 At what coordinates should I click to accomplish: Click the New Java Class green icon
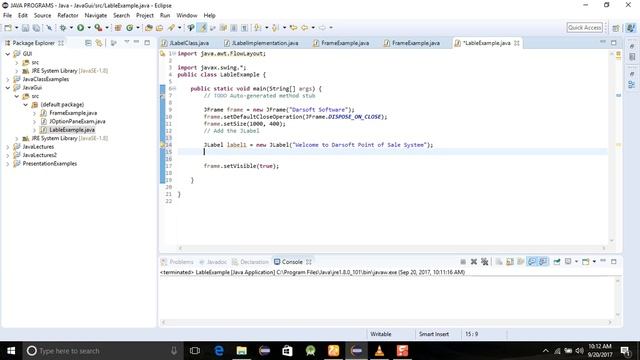click(x=129, y=28)
